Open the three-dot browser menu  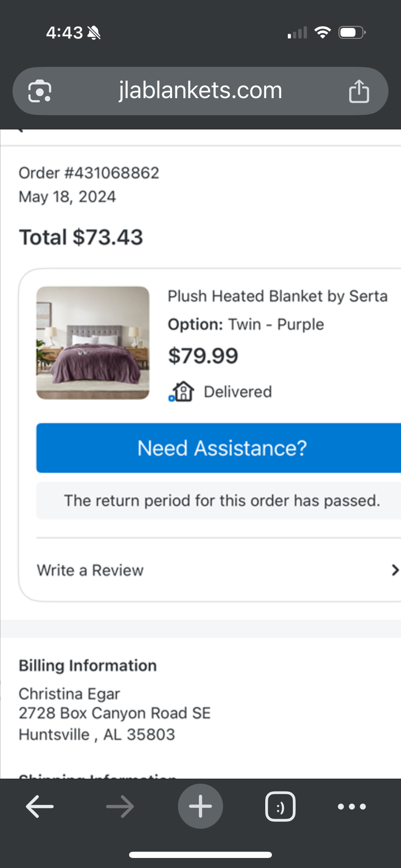coord(352,806)
